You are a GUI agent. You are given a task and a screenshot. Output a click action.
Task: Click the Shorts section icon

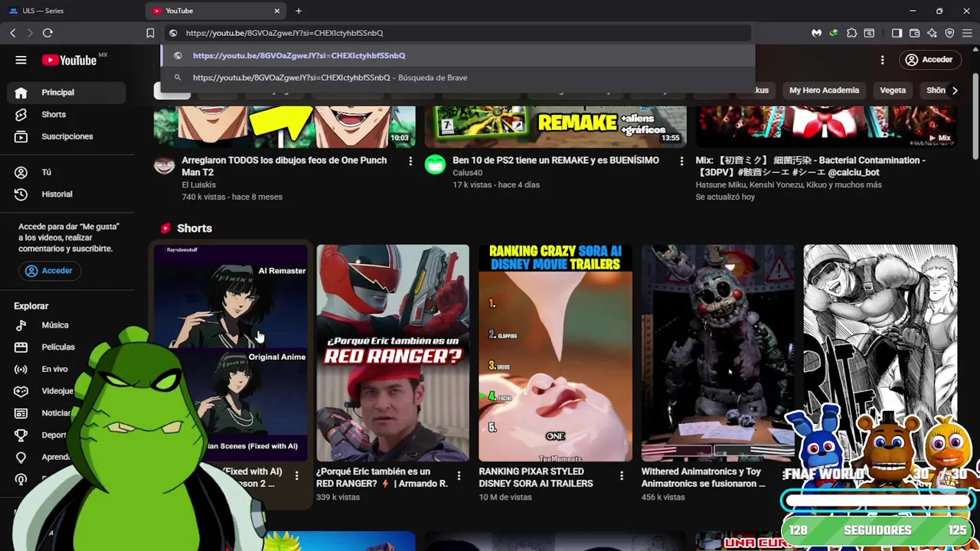click(x=165, y=229)
